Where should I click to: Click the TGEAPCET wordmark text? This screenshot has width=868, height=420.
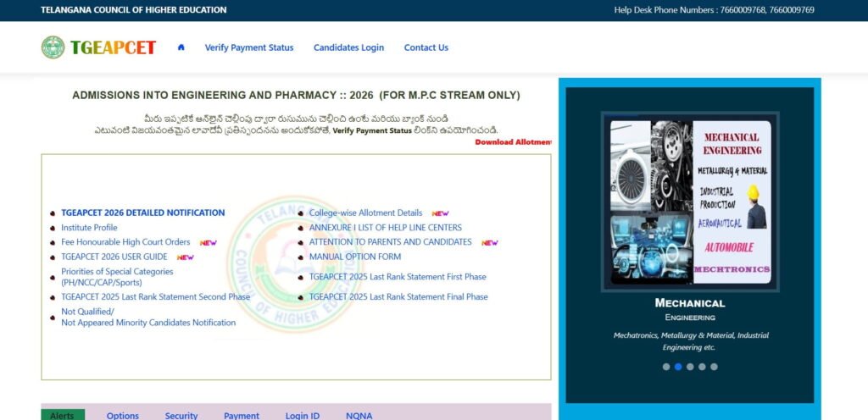tap(113, 47)
